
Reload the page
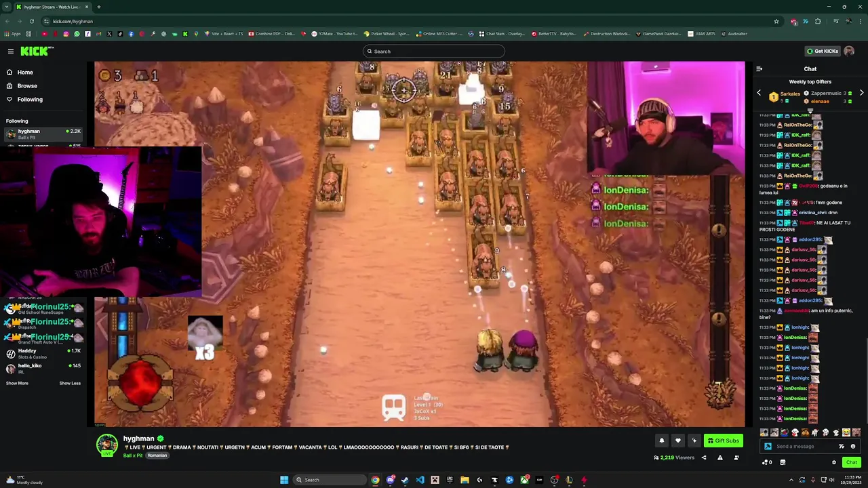click(x=31, y=21)
